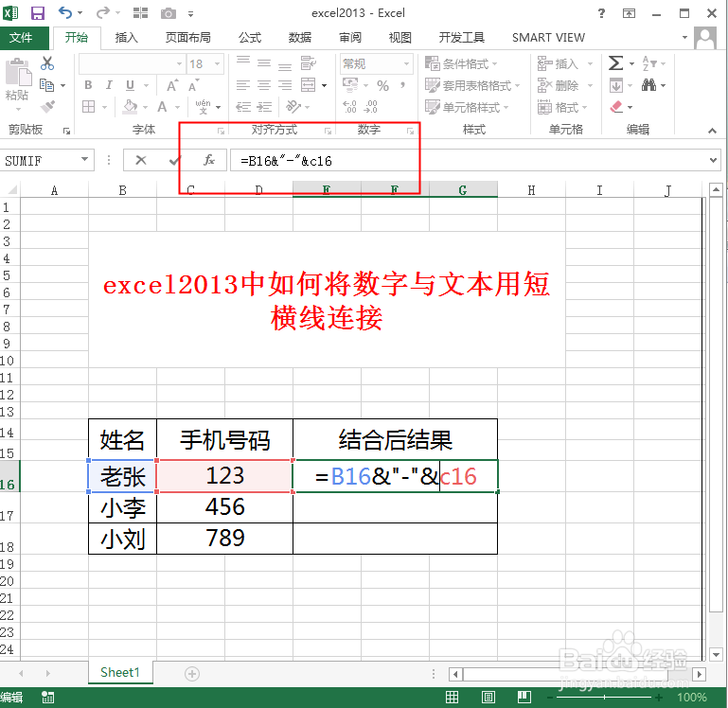728x708 pixels.
Task: Click the increase font size icon
Action: pyautogui.click(x=172, y=85)
